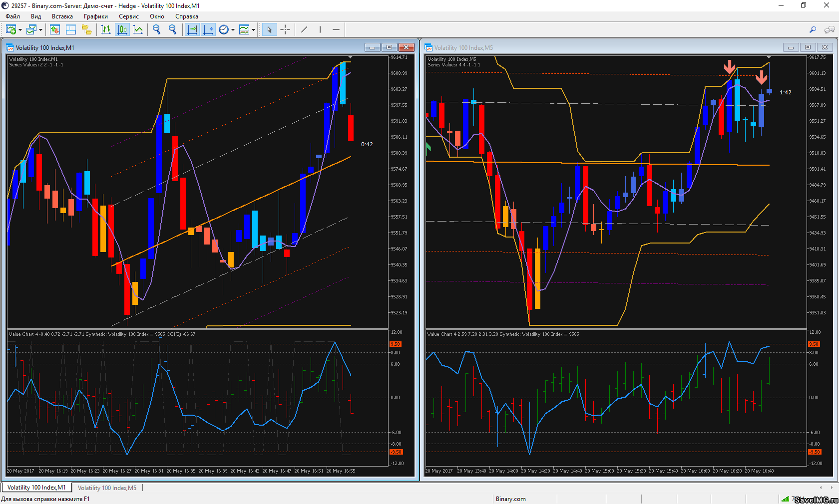
Task: Open the Navigator folders icon
Action: (87, 30)
